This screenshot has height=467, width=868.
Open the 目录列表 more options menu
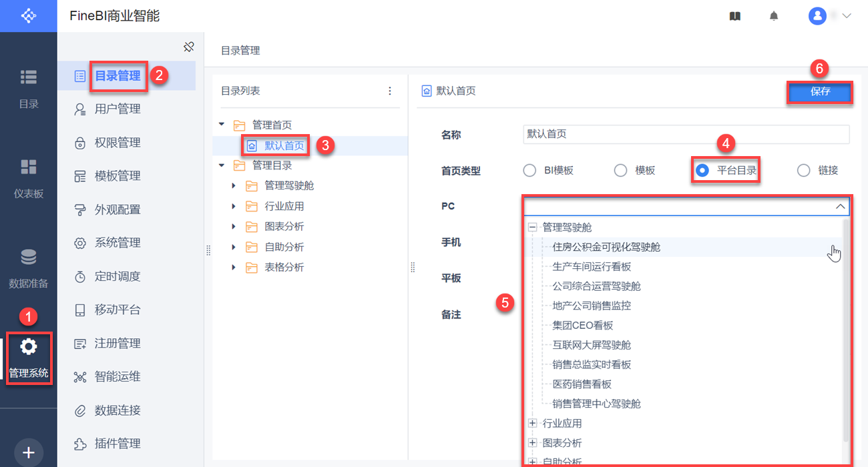click(x=390, y=91)
